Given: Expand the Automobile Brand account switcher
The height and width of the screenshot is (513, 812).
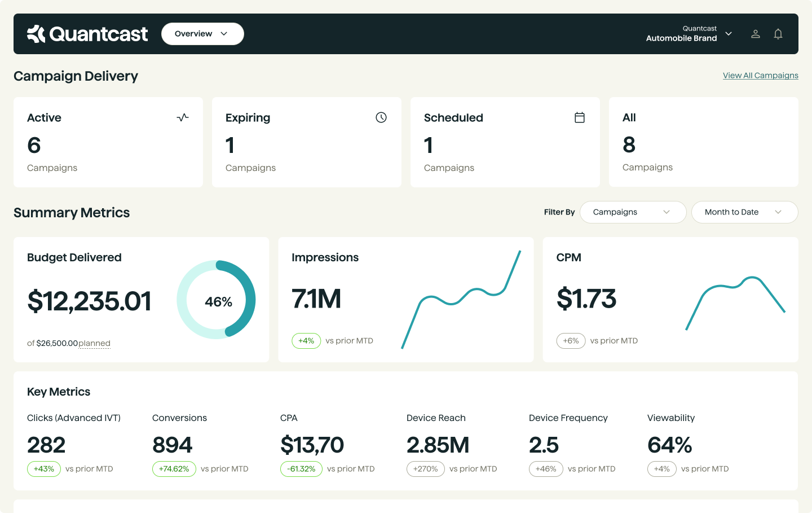Looking at the screenshot, I should [x=729, y=34].
